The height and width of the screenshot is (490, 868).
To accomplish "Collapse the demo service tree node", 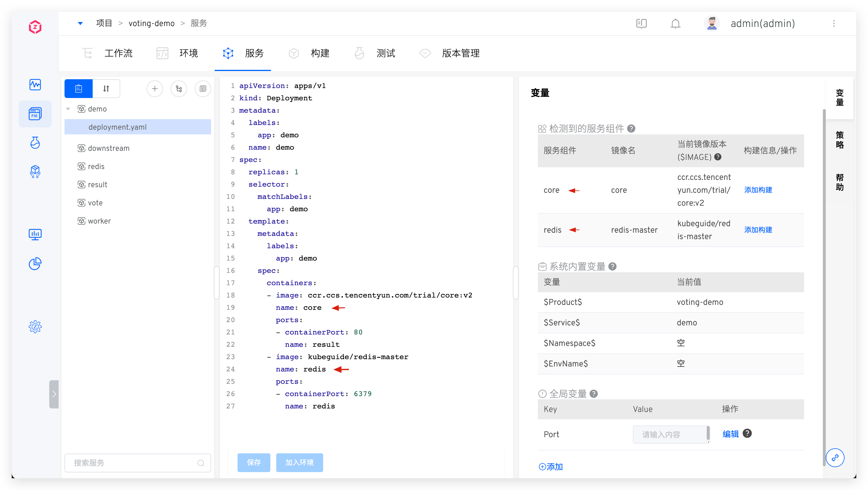I will tap(68, 109).
